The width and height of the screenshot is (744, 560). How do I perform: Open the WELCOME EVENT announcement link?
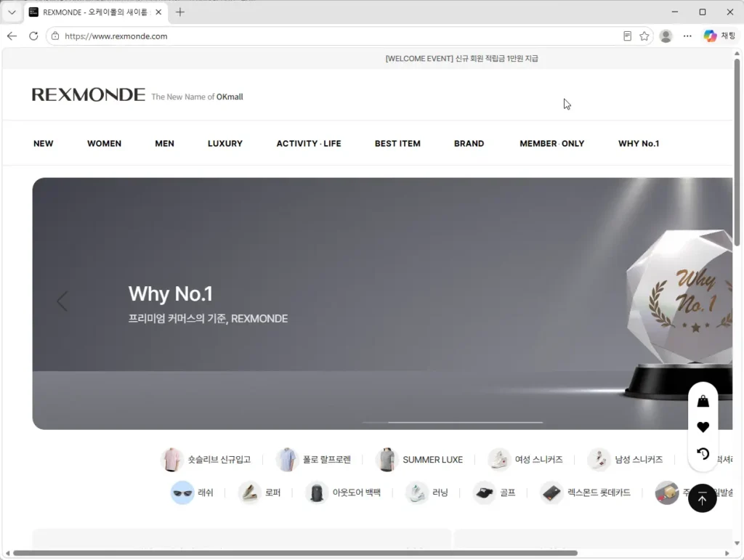(x=461, y=58)
